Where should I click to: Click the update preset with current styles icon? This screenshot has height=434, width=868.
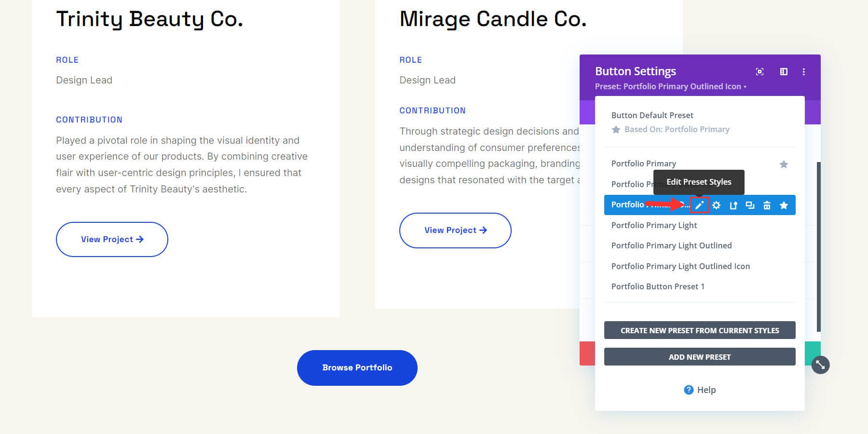[733, 205]
